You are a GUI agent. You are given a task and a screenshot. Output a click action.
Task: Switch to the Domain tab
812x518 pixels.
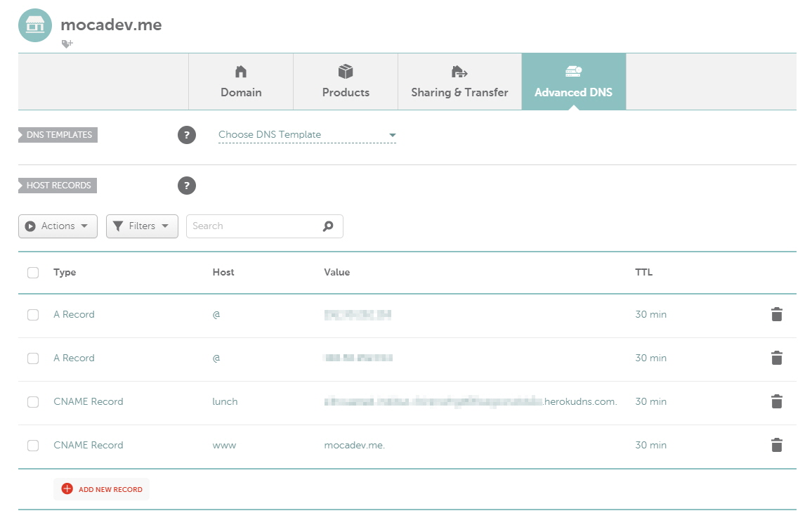coord(241,82)
